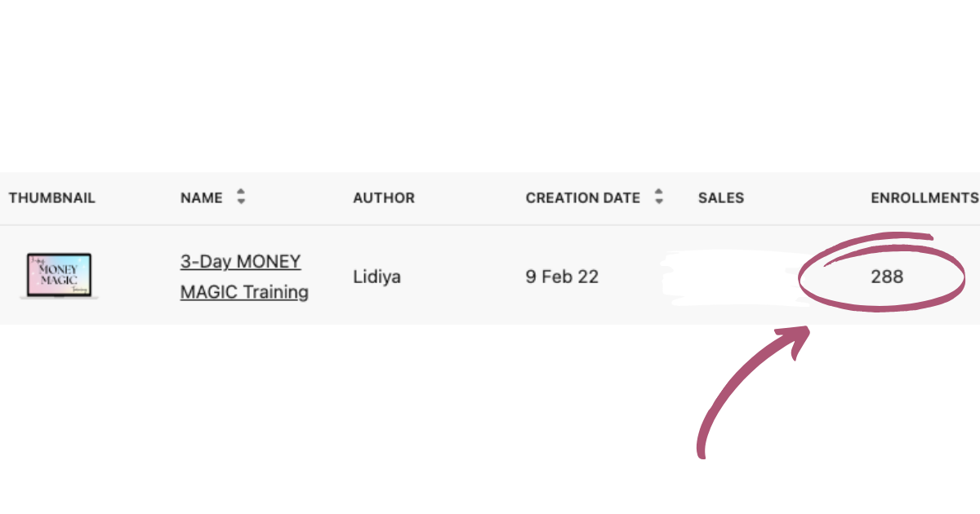Click the creation date 9 Feb 22
Viewport: 980px width, 514px height.
pos(562,277)
